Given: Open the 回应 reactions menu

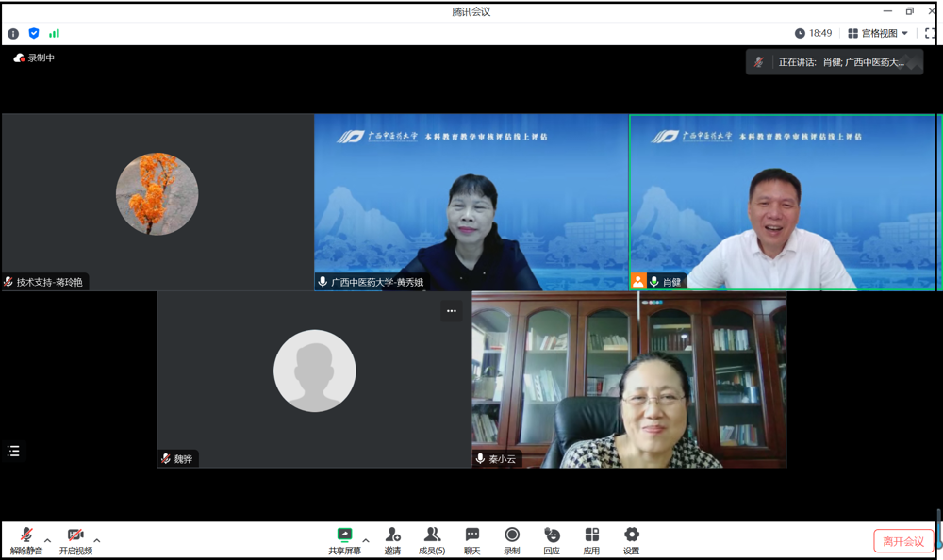Looking at the screenshot, I should coord(552,541).
